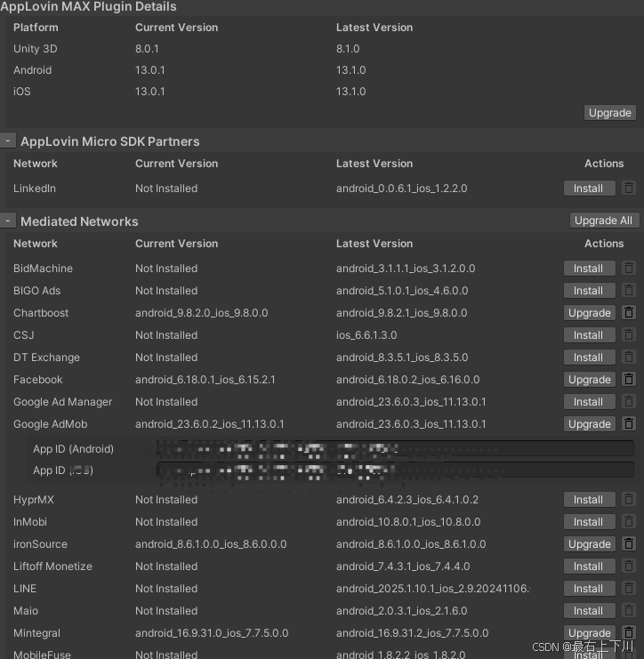Click the Chartboost current version text
Viewport: 644px width, 659px height.
[201, 313]
